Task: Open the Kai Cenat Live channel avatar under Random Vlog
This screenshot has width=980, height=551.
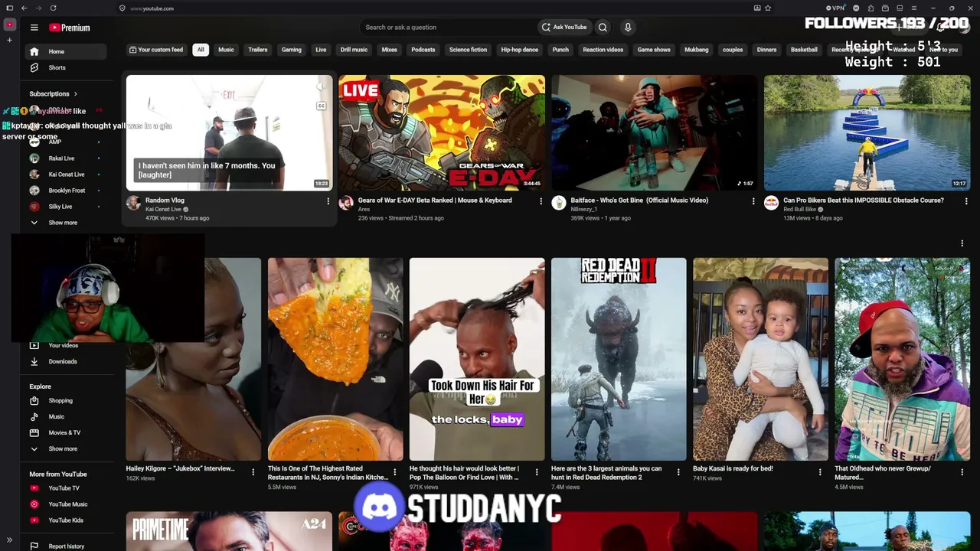Action: [x=133, y=203]
